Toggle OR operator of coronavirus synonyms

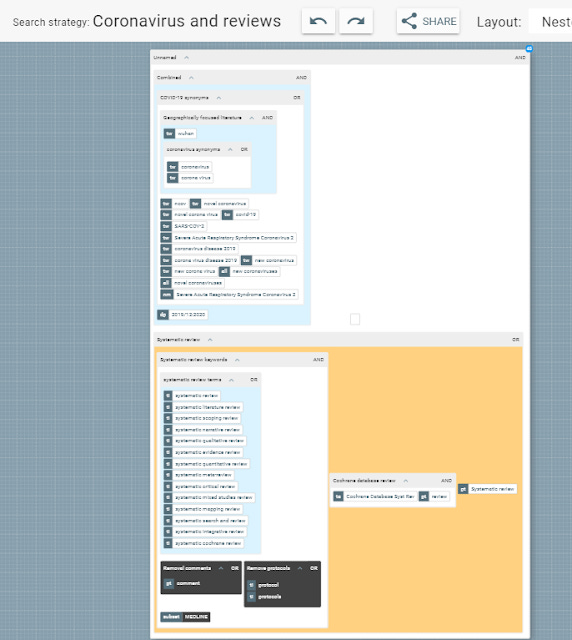[244, 149]
